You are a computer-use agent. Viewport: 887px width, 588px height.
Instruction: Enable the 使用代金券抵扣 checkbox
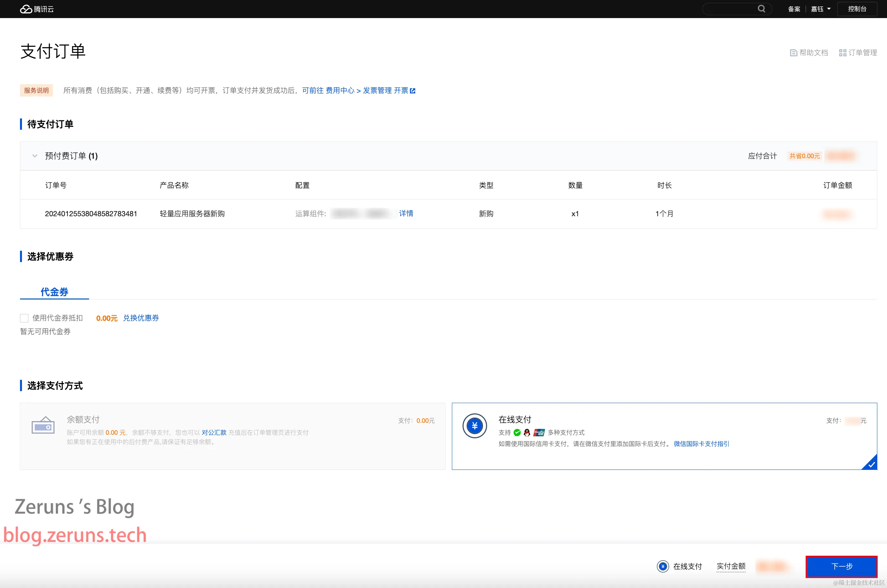click(x=25, y=318)
